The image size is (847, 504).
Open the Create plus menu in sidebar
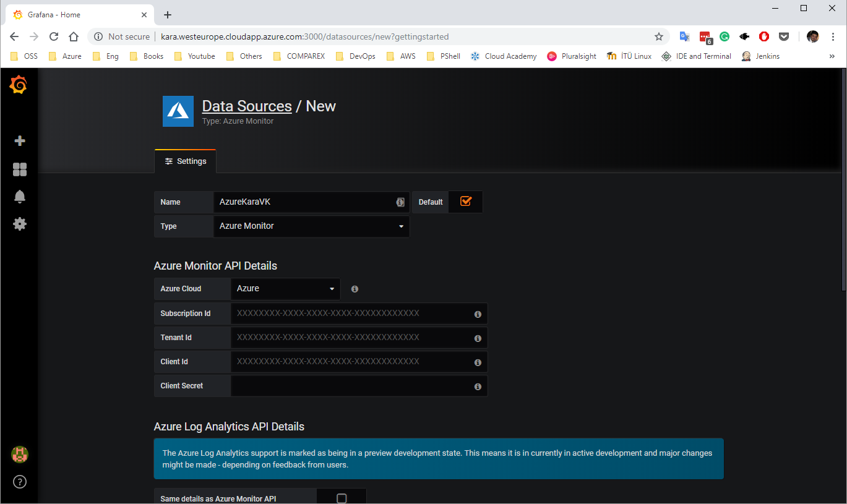[x=20, y=141]
